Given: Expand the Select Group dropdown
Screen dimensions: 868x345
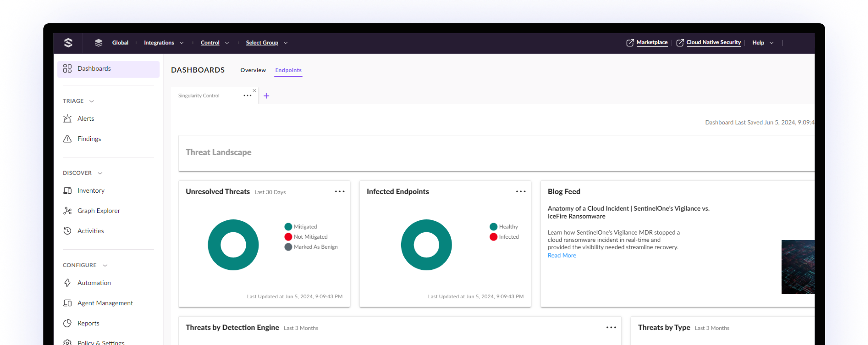Looking at the screenshot, I should point(266,43).
